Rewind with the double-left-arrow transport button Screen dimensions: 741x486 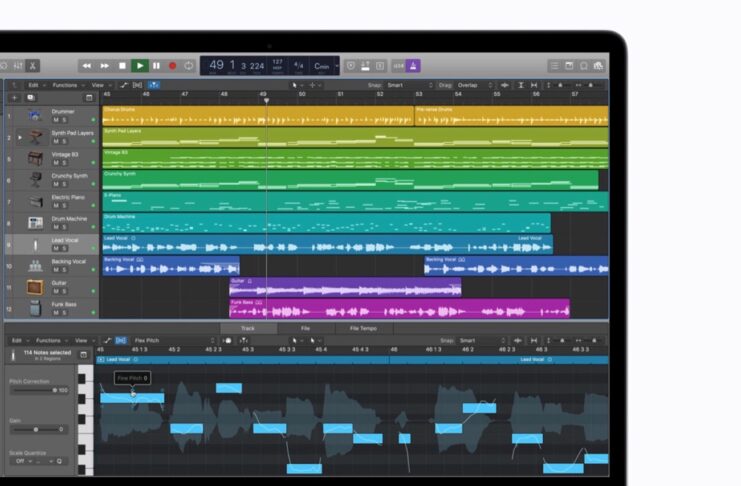[87, 66]
